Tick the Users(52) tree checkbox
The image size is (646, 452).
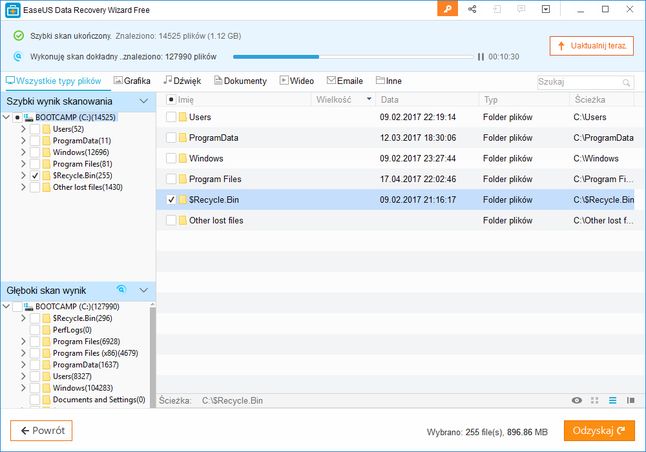click(x=35, y=129)
